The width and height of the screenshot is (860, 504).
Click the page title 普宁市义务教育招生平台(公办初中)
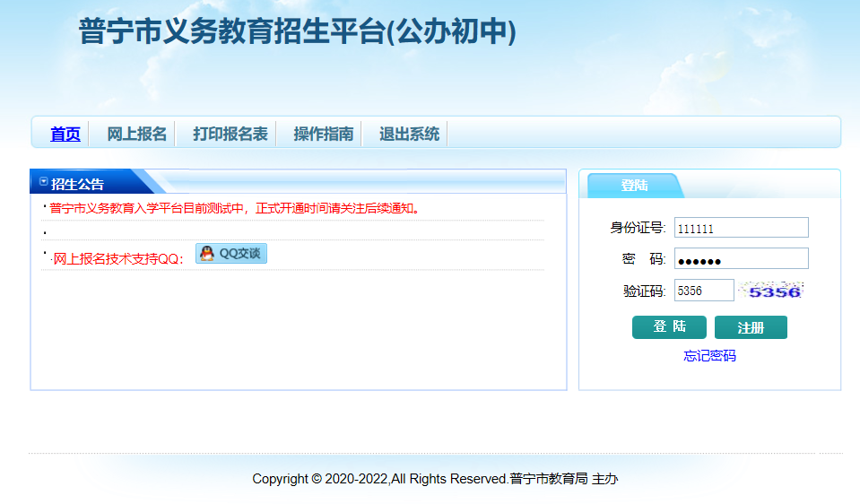(298, 31)
